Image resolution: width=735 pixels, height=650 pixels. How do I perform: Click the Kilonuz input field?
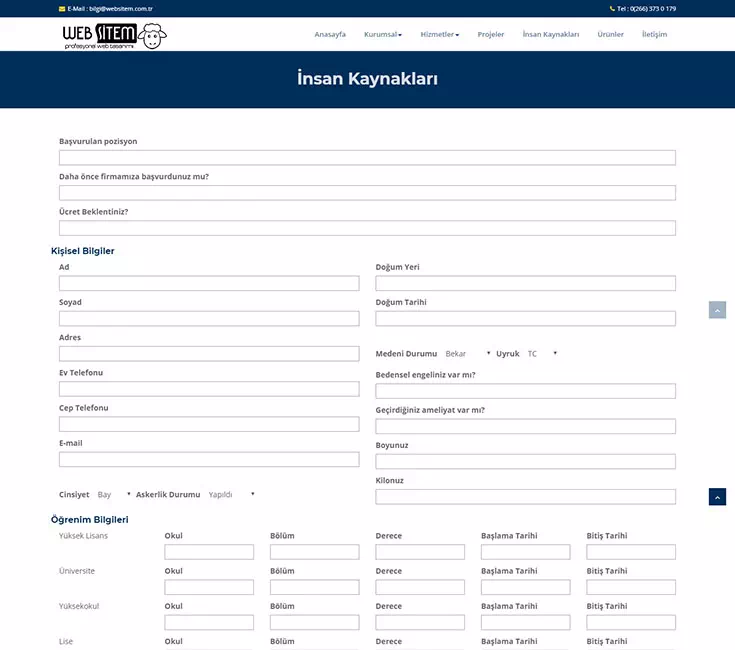[525, 496]
